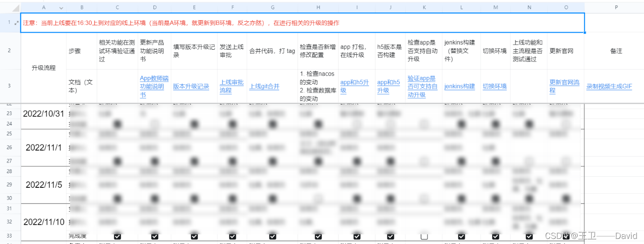
Task: Toggle row 33 checkbox in column D
Action: [154, 236]
